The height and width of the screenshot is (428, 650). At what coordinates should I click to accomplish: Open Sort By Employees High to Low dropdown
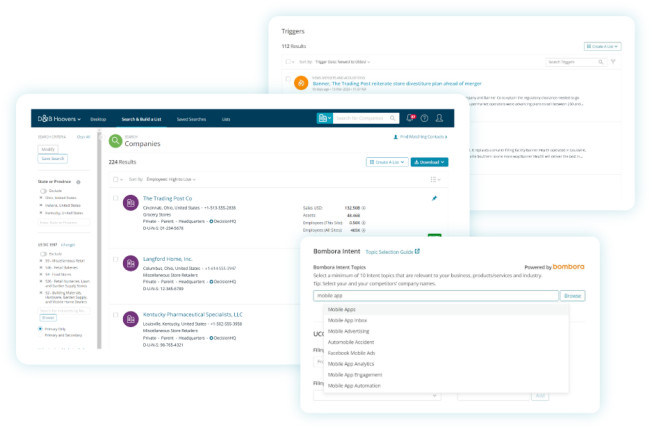171,180
